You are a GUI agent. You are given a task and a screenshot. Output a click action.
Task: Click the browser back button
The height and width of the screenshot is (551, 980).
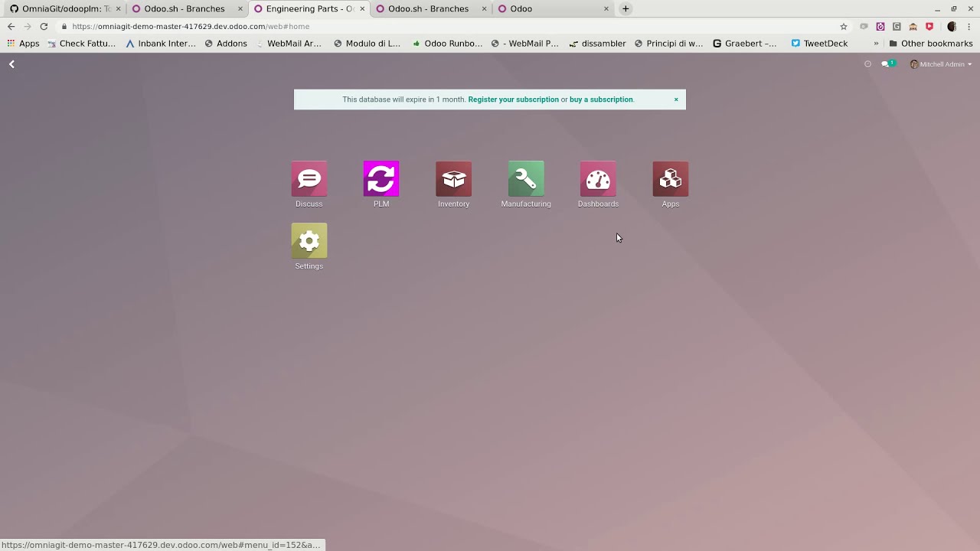pos(11,26)
